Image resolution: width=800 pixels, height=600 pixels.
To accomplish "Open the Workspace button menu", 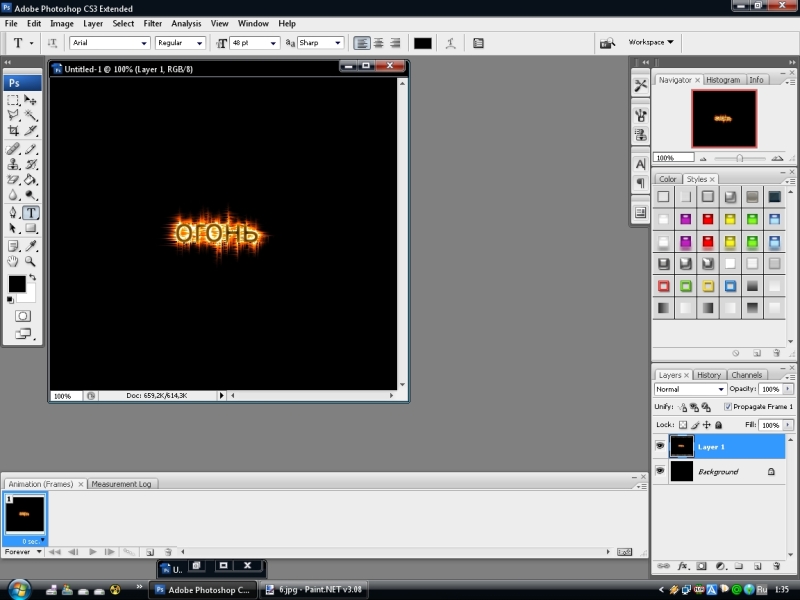I will [651, 43].
